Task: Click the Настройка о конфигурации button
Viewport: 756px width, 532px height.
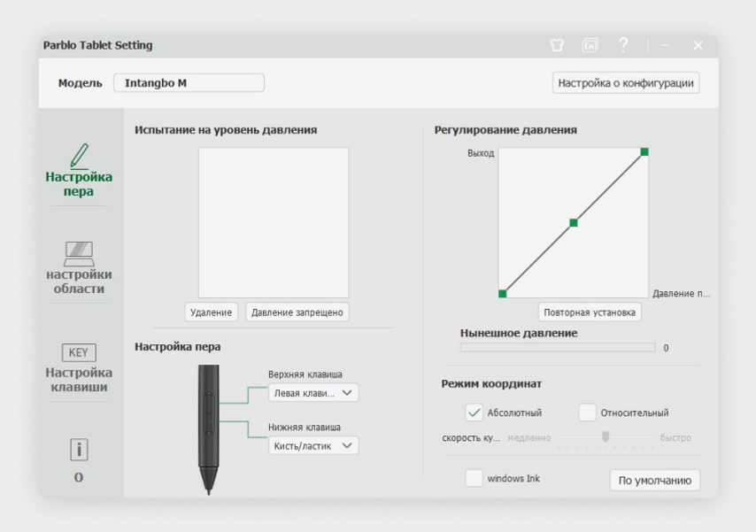Action: [626, 83]
